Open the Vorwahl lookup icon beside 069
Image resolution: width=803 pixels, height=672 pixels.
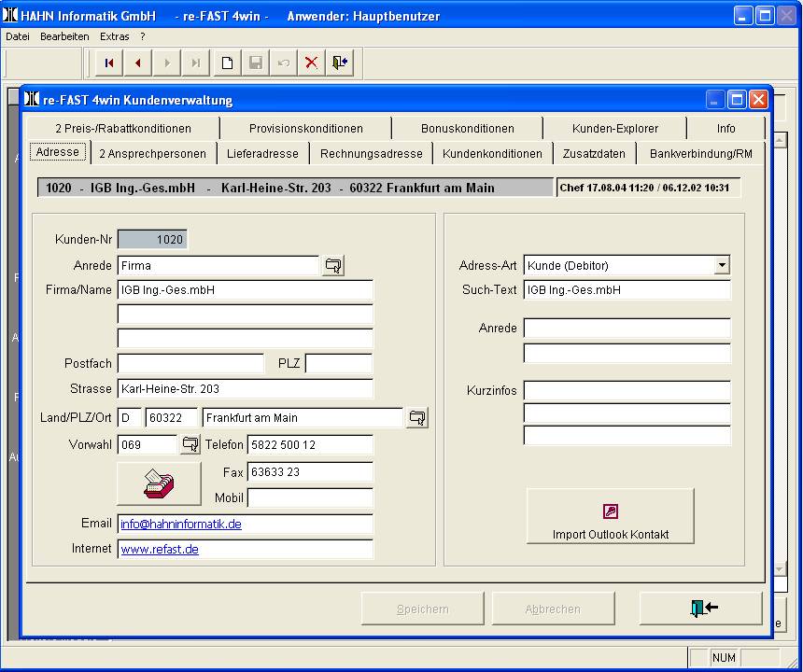click(190, 444)
